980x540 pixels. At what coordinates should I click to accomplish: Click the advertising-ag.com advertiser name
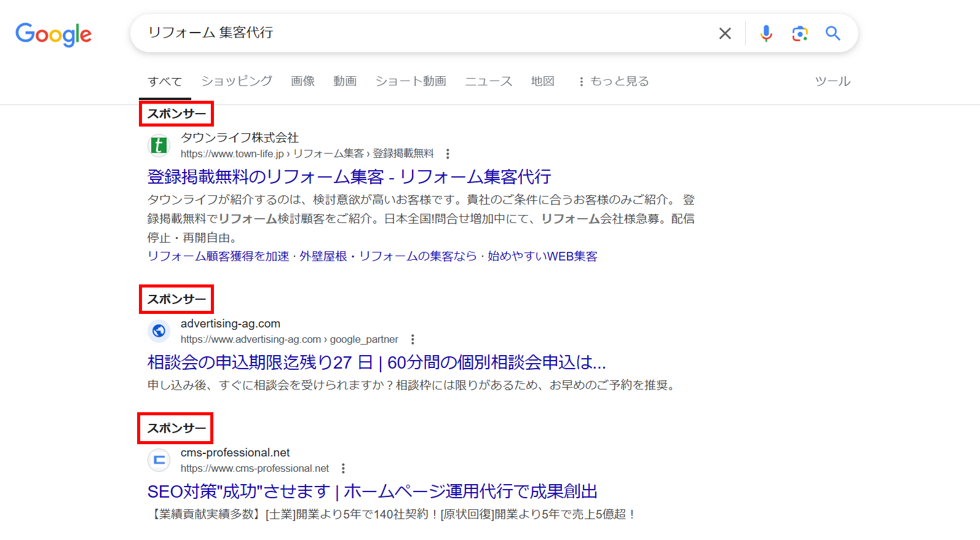pyautogui.click(x=231, y=324)
